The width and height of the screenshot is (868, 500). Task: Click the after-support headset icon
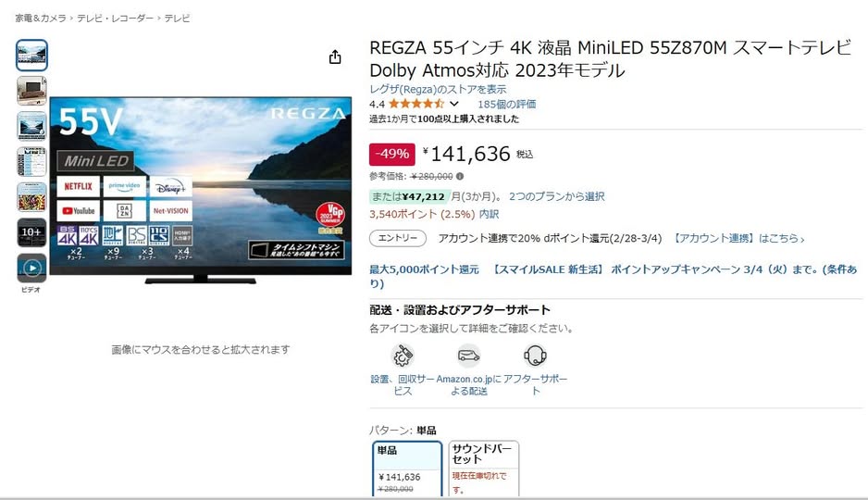pos(535,356)
